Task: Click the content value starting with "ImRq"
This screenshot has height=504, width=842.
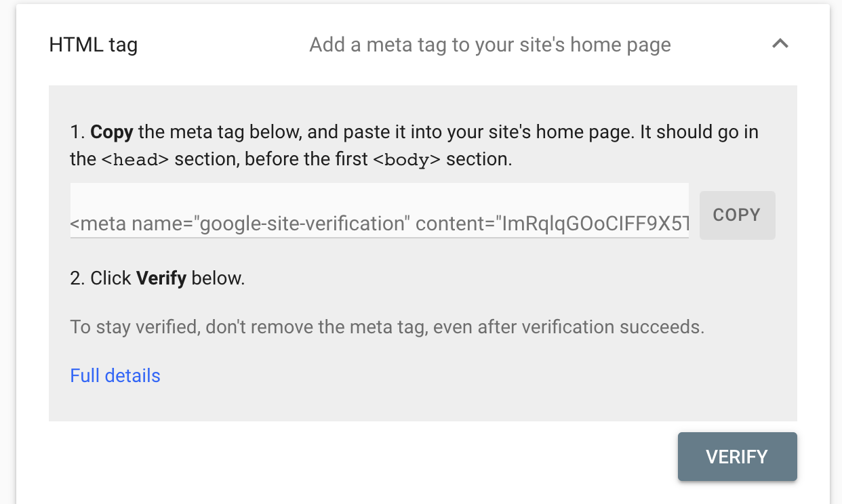Action: [595, 224]
